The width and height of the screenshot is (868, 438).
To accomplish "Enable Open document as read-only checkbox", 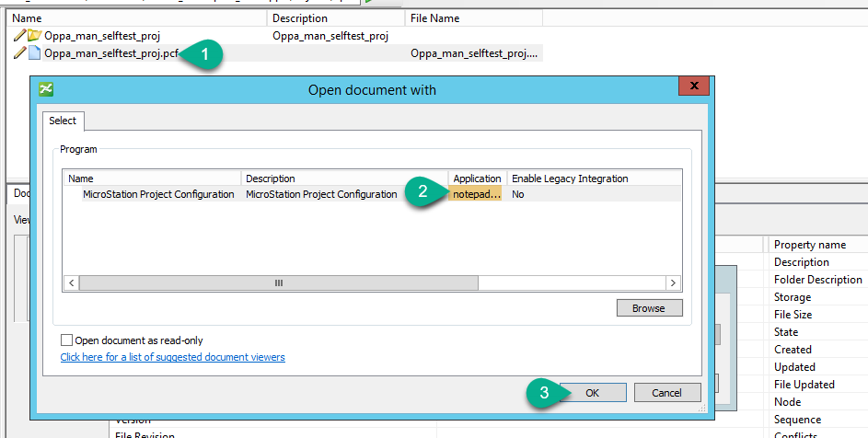I will click(x=66, y=340).
